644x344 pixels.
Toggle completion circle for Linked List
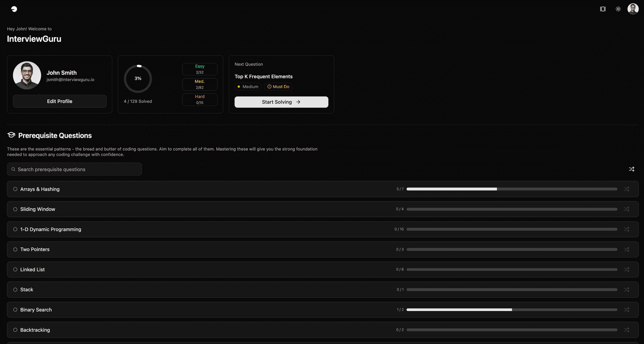(x=15, y=269)
